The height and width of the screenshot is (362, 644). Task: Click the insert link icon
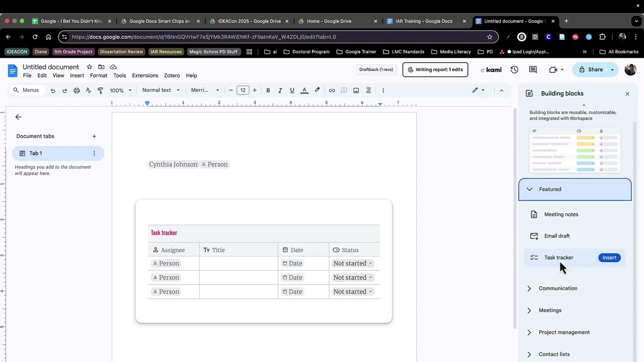(332, 90)
